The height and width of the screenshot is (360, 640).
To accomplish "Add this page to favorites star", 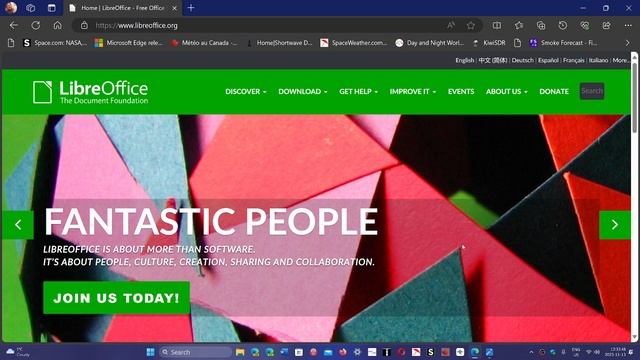I will pos(471,25).
